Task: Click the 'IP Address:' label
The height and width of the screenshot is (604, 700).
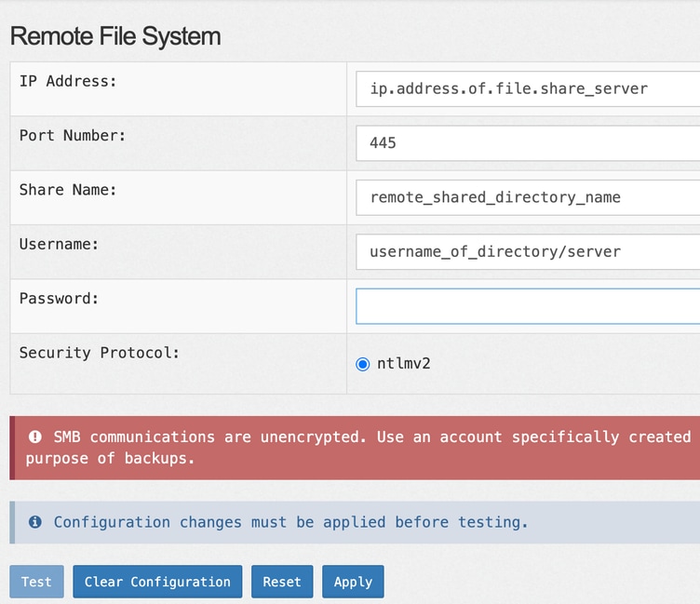Action: 68,81
